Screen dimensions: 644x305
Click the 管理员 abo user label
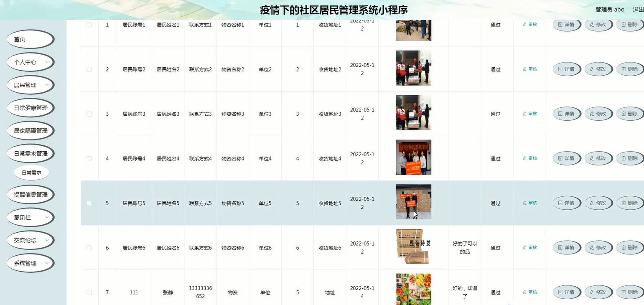(x=610, y=10)
